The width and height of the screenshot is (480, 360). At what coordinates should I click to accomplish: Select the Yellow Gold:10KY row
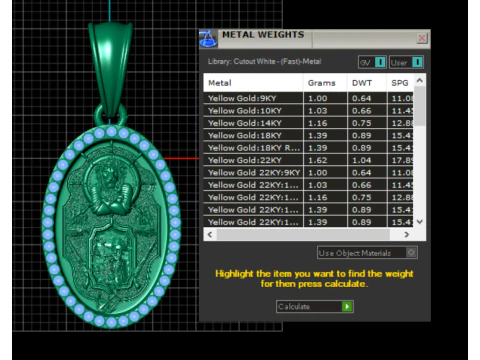pos(308,111)
